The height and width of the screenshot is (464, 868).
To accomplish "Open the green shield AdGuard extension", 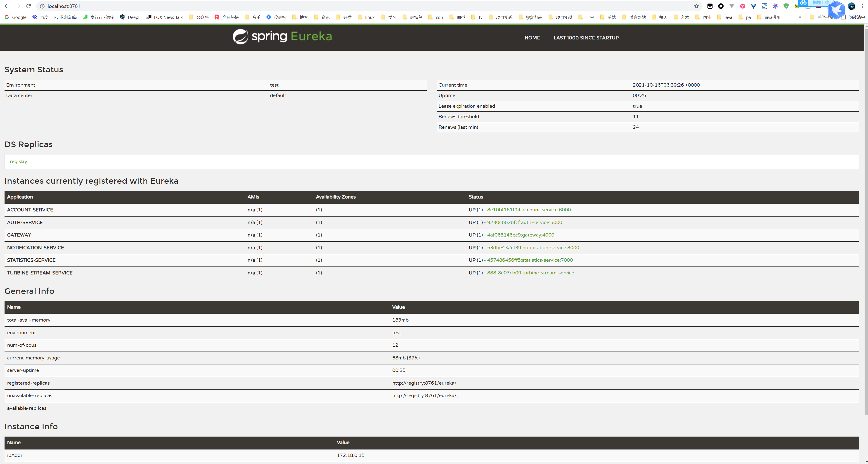I will tap(786, 6).
